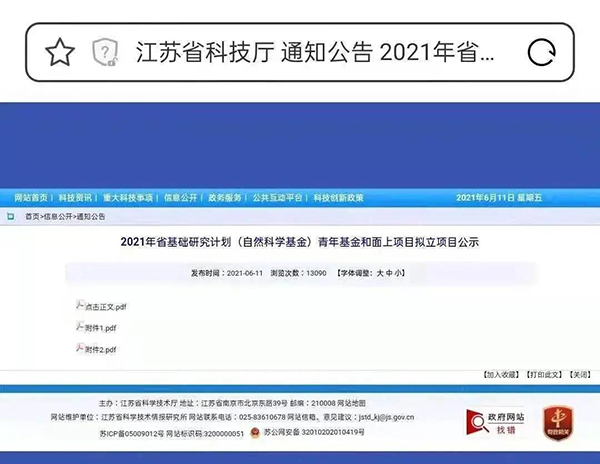
Task: Open the 附件2.pdf attachment link
Action: tap(101, 349)
